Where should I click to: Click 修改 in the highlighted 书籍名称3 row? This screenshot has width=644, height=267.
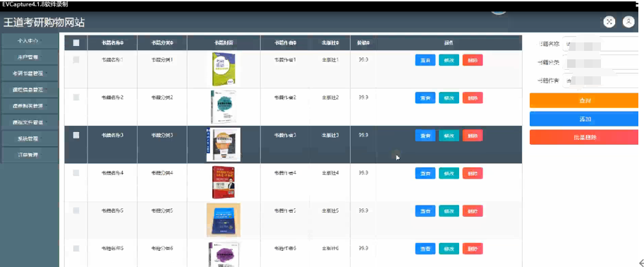pos(449,136)
